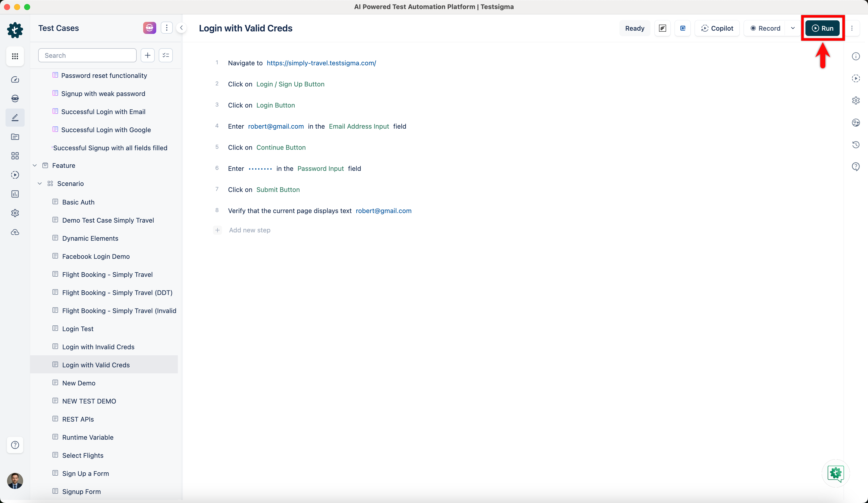Collapse the Scenario tree group
The width and height of the screenshot is (868, 503).
coord(40,183)
